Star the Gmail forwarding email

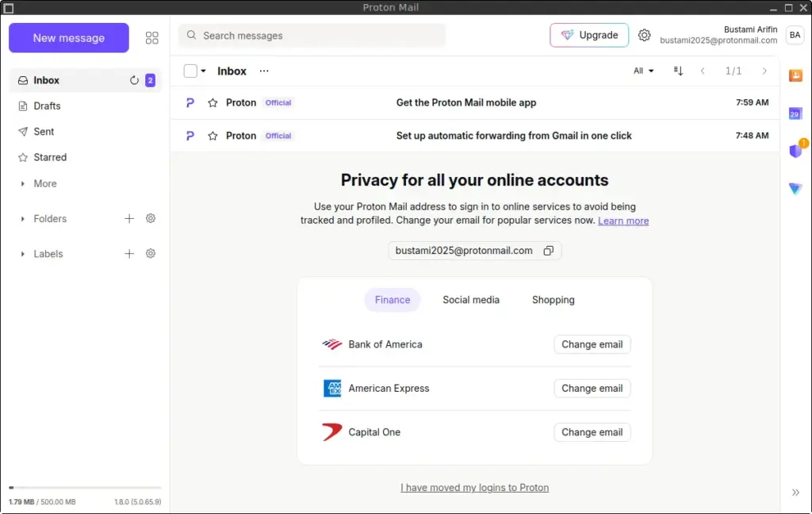coord(213,136)
